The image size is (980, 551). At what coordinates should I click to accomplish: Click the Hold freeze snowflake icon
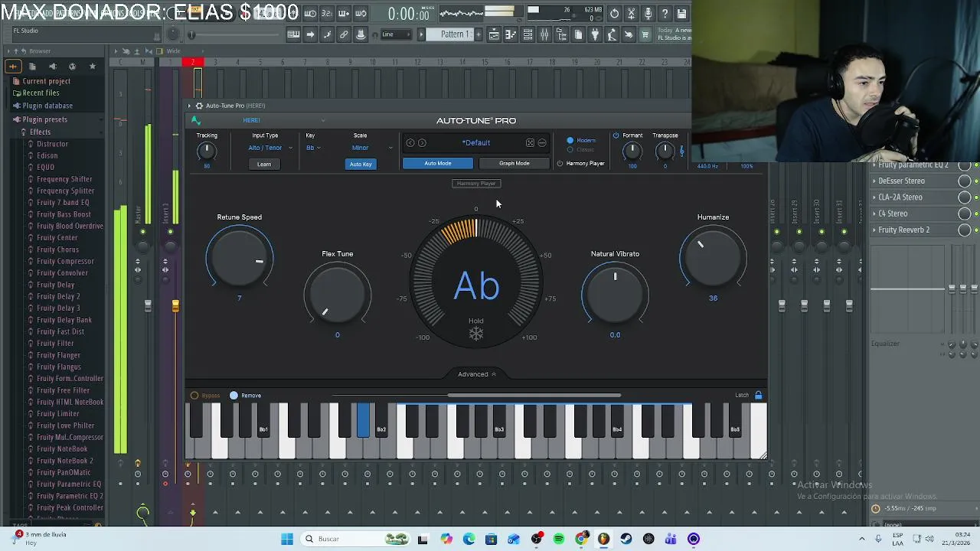(476, 334)
